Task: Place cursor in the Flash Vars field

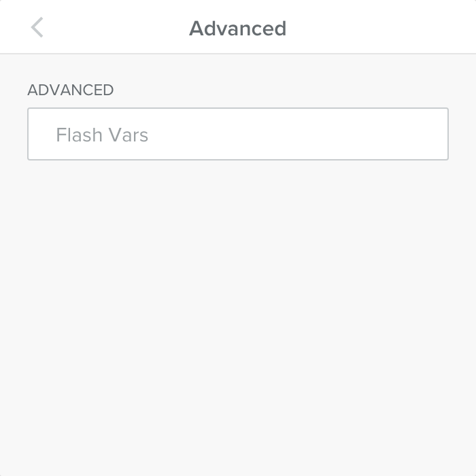Action: [x=237, y=134]
